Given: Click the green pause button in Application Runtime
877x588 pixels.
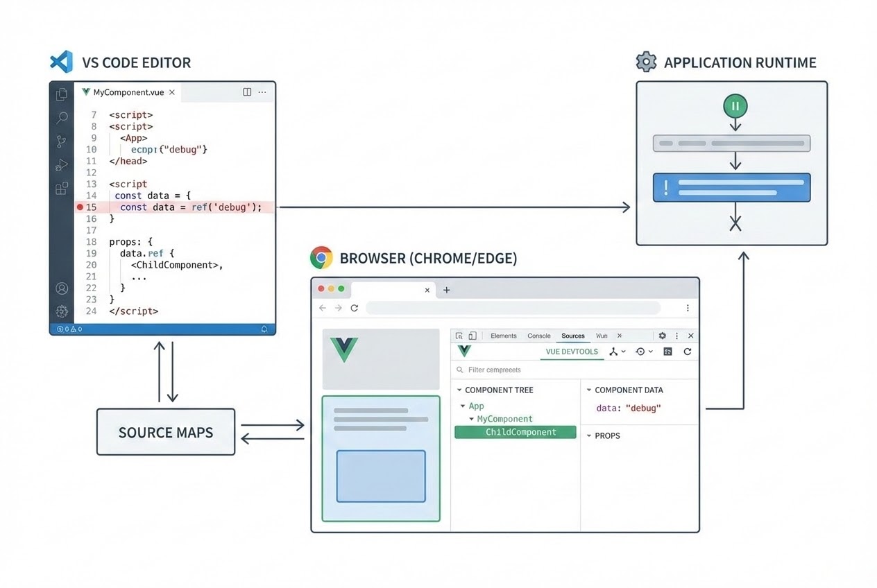Looking at the screenshot, I should tap(735, 106).
